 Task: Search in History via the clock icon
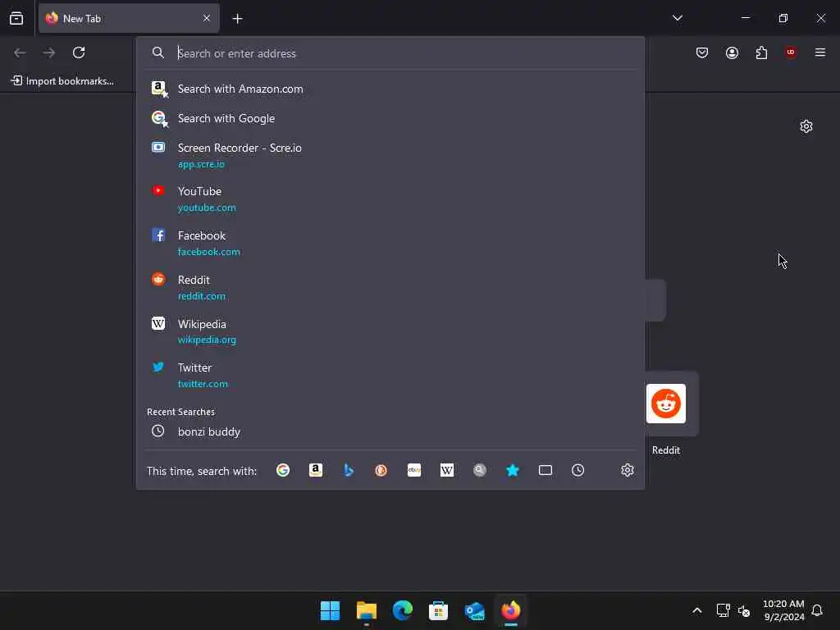click(578, 470)
